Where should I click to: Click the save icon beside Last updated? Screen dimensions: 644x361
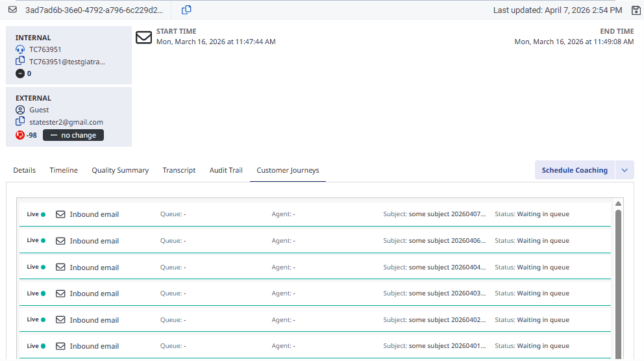pos(636,10)
